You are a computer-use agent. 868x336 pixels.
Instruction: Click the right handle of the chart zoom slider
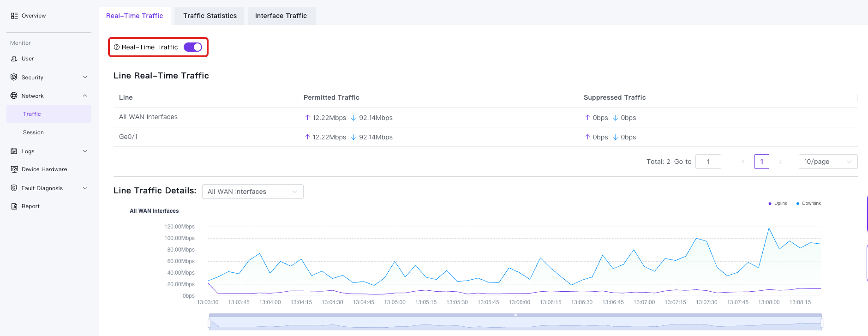[x=821, y=323]
